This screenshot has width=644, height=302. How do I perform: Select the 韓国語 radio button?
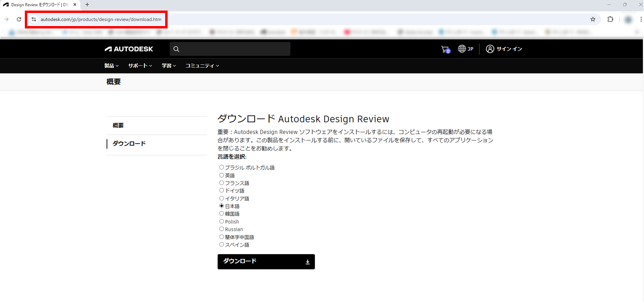pyautogui.click(x=221, y=213)
